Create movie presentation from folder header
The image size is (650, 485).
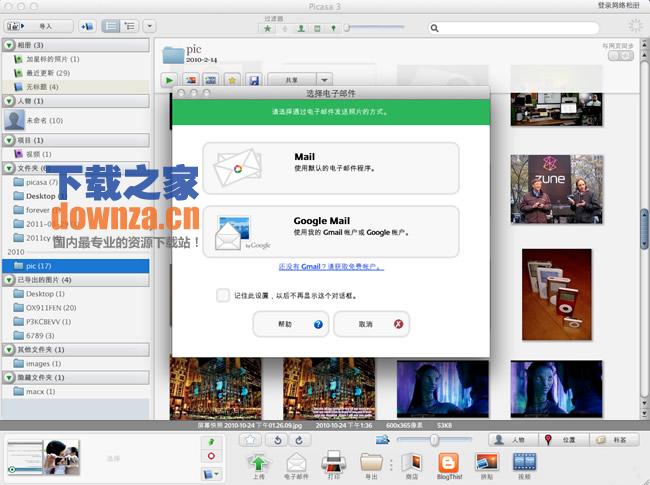click(x=211, y=80)
